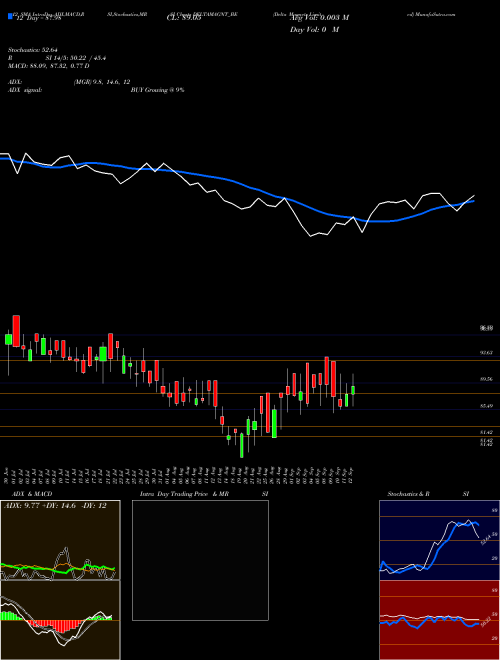This screenshot has width=500, height=660.
Task: Click the last green candlestick
Action: 353,390
